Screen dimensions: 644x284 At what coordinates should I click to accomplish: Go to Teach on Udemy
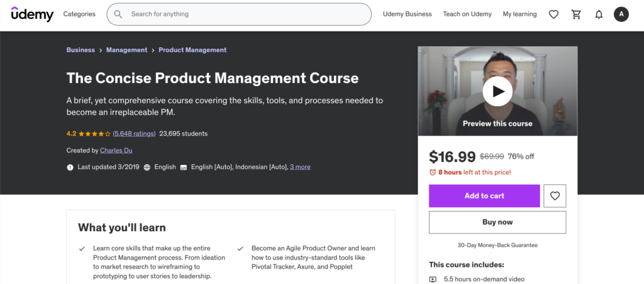(x=467, y=14)
